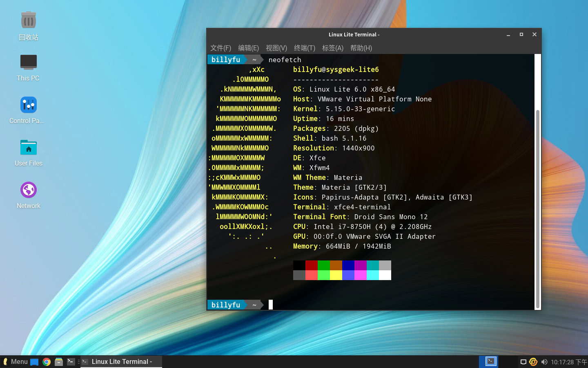588x368 pixels.
Task: Click billyfu@sysgeek-lite6 header text
Action: point(336,70)
